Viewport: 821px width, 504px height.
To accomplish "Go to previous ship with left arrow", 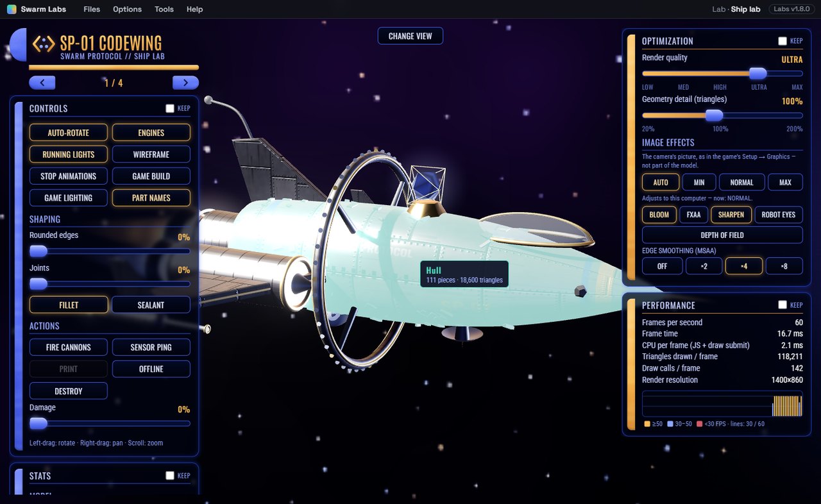I will (x=42, y=83).
